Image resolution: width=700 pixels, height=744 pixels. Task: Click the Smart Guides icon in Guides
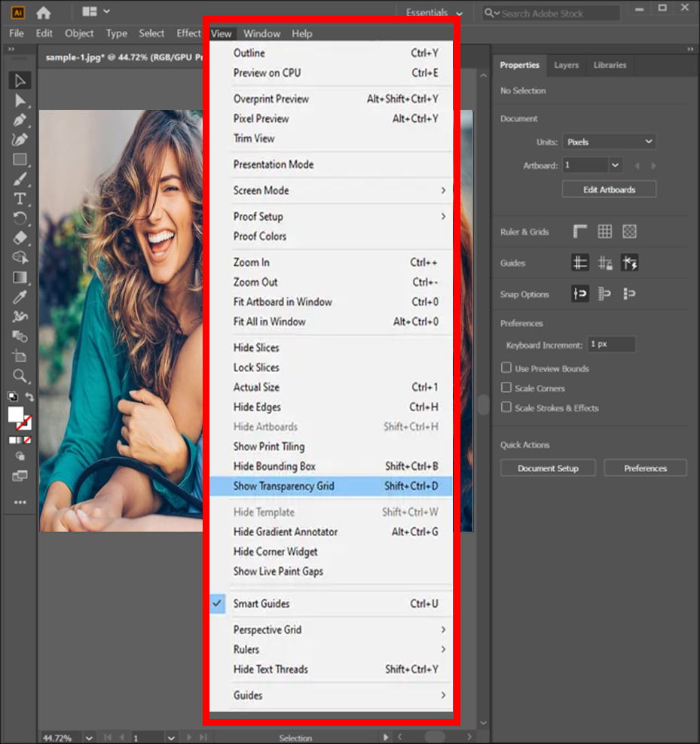click(x=630, y=262)
